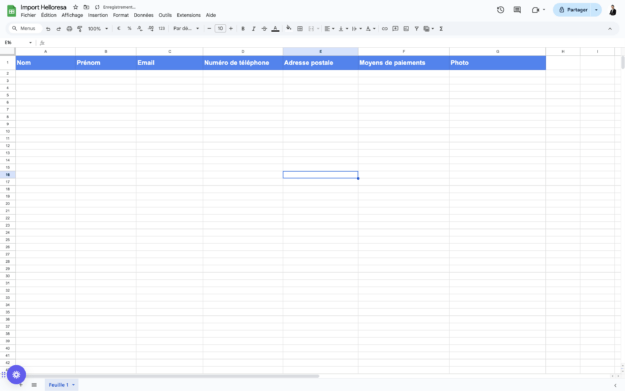Open version history clock icon
625x391 pixels.
[x=501, y=10]
